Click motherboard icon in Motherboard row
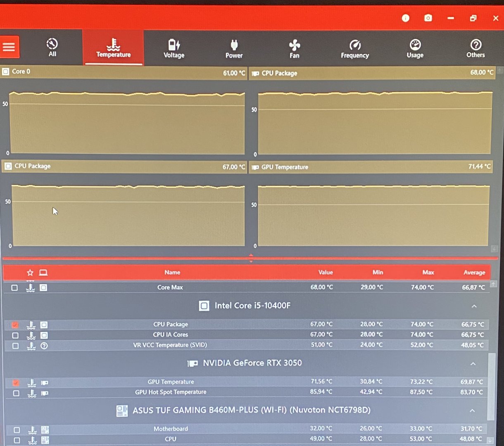Screen dimensions: 504x446 pos(45,430)
